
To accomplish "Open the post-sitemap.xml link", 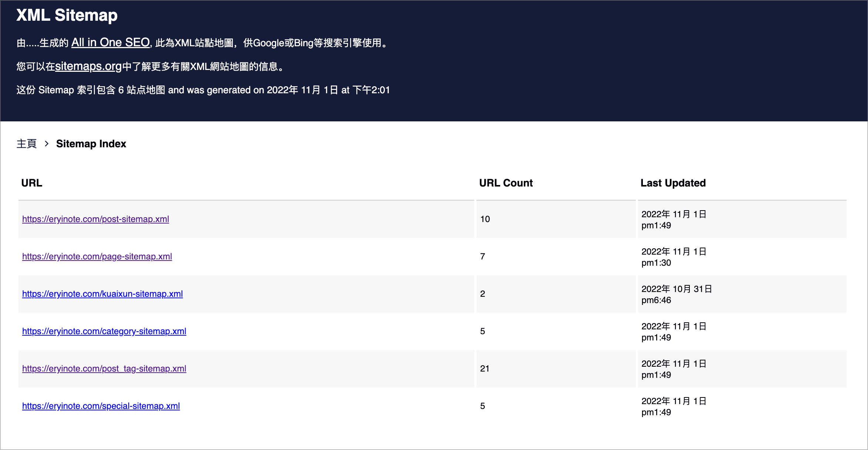I will coord(96,219).
